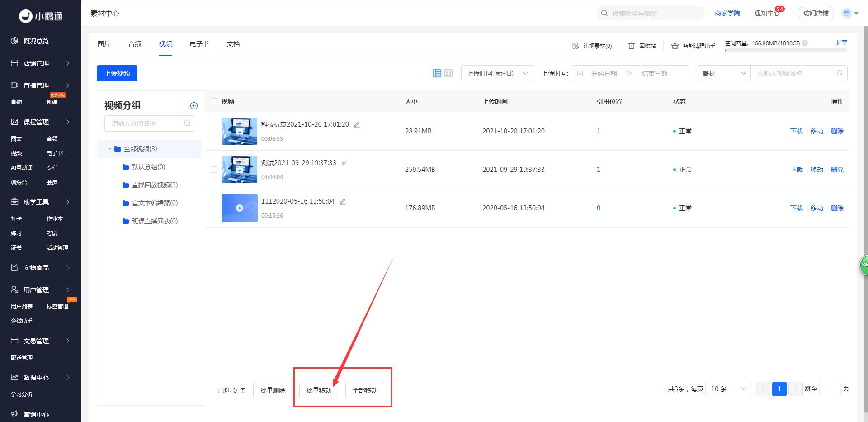The width and height of the screenshot is (868, 422).
Task: Click the space capacity help question icon
Action: [x=805, y=43]
